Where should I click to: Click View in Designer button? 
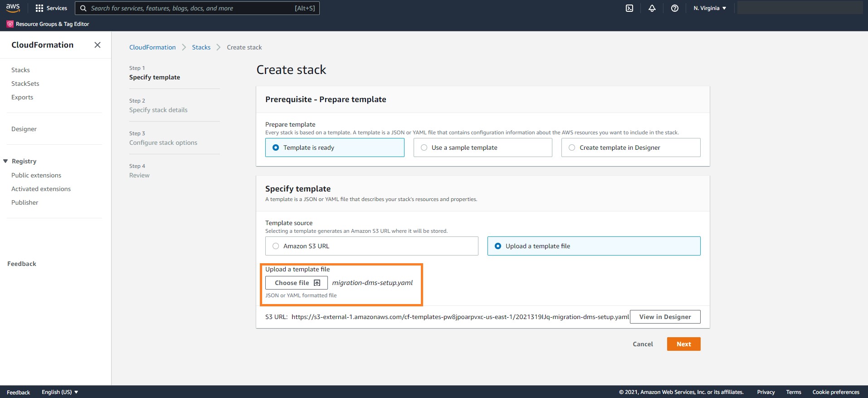pos(665,317)
